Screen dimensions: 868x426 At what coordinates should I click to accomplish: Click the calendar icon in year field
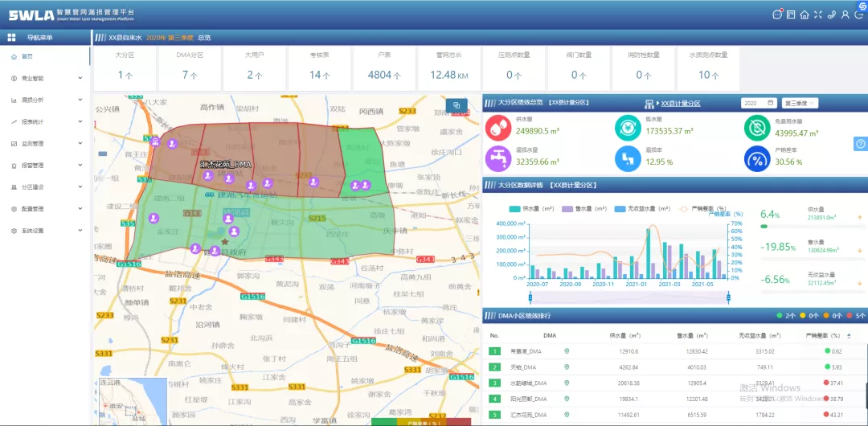pos(771,103)
